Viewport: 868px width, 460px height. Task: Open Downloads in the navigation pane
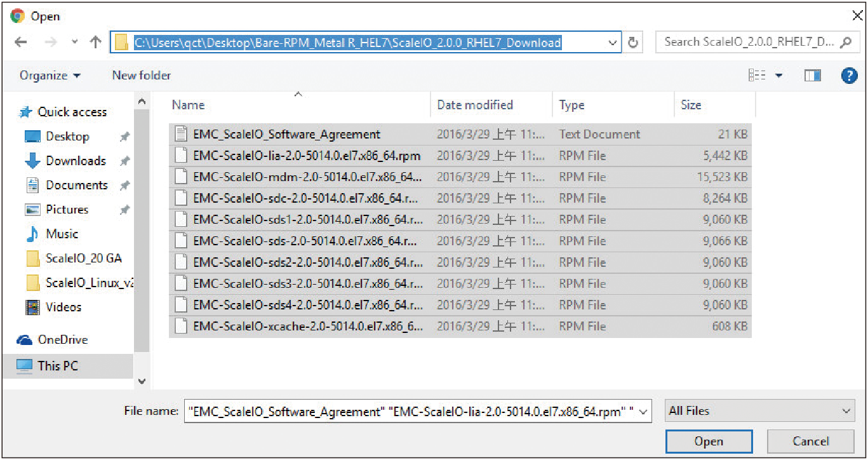(65, 161)
